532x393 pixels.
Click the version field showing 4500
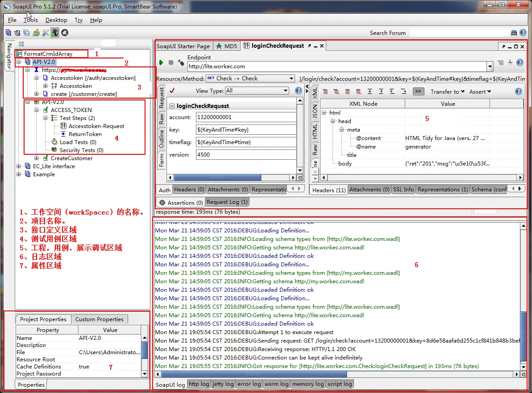[x=246, y=155]
